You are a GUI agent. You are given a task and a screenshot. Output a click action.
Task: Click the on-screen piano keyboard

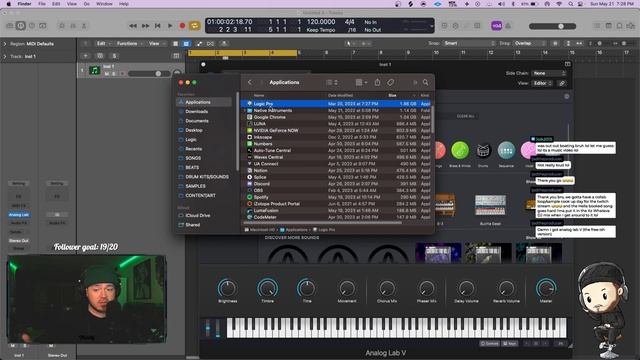pyautogui.click(x=396, y=328)
